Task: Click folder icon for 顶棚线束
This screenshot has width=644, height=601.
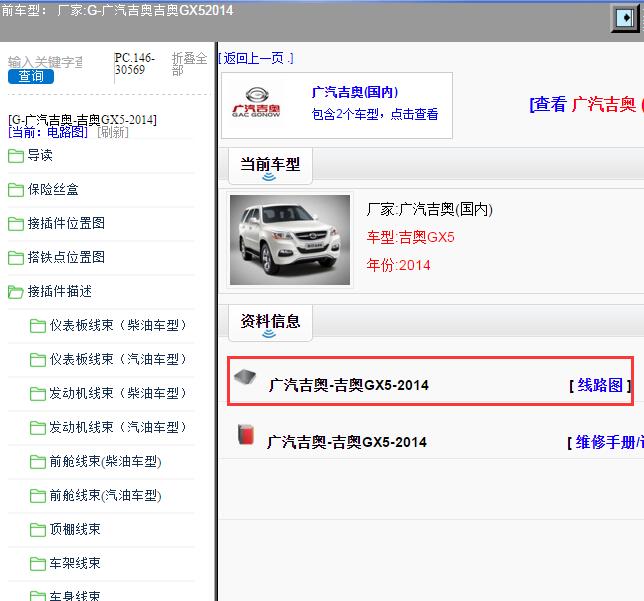Action: pos(38,530)
